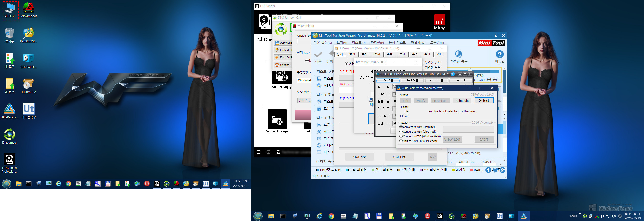644x221 pixels.
Task: Launch the 78RePack desktop shortcut
Action: [10, 111]
